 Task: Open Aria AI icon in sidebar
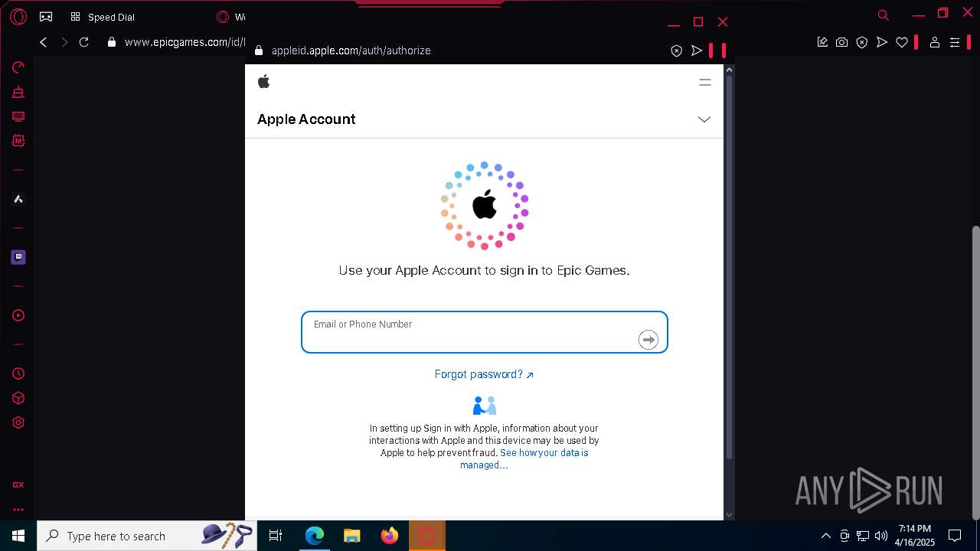pos(18,199)
